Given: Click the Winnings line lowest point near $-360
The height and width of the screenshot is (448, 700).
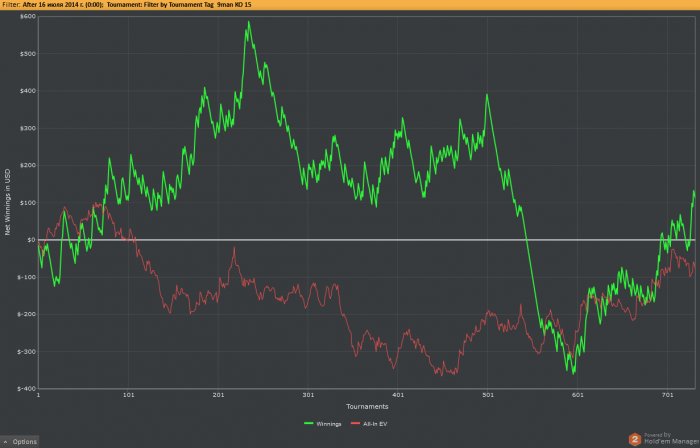Looking at the screenshot, I should [x=574, y=373].
